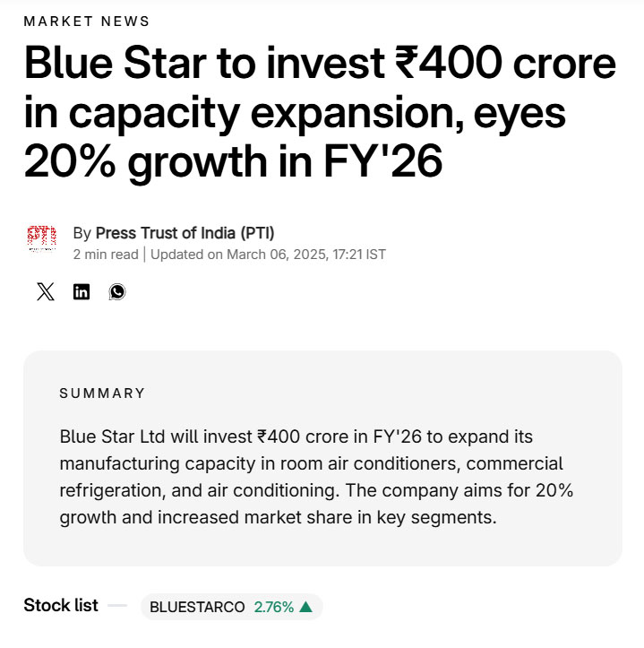Click green up arrow beside BLUESTARCO
The image size is (644, 648).
pyautogui.click(x=306, y=607)
